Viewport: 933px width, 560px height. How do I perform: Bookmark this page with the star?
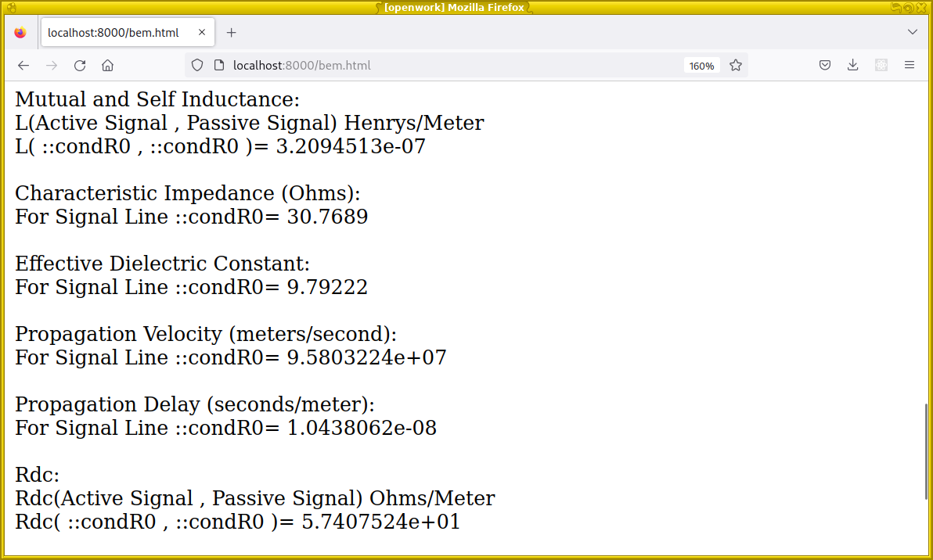pyautogui.click(x=736, y=66)
